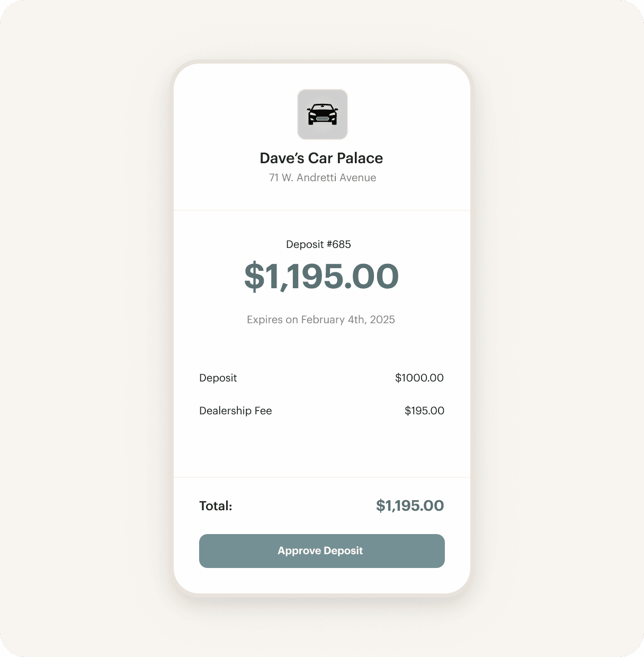Click the $195.00 dealership fee amount
This screenshot has height=657, width=644.
click(424, 411)
